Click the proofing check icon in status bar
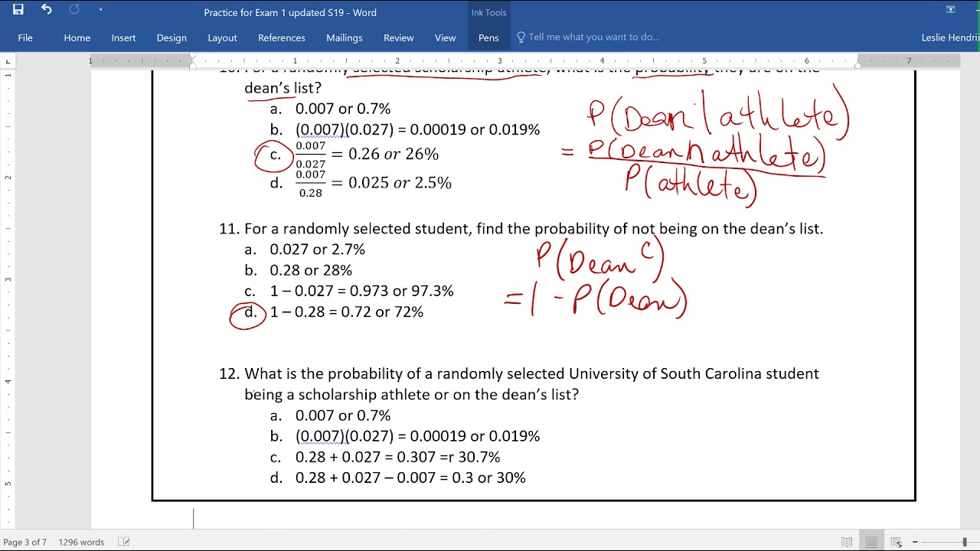The image size is (980, 551). [124, 542]
